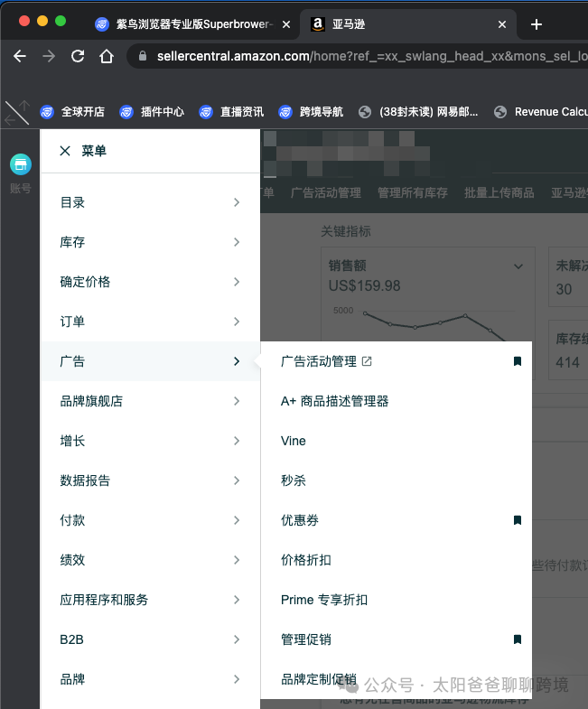Click the crossed arrows icon left of bookmarks

pyautogui.click(x=17, y=113)
